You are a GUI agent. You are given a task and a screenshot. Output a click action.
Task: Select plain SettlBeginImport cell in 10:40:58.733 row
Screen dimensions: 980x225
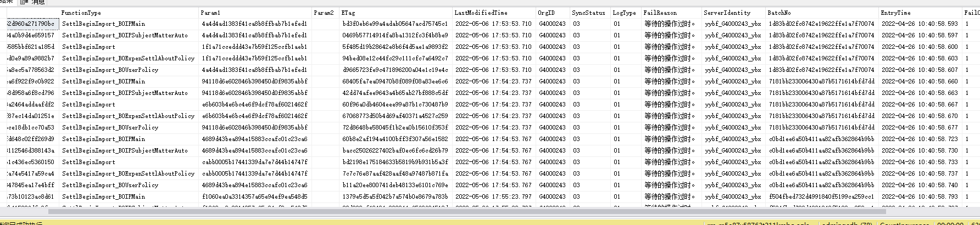tap(129, 162)
